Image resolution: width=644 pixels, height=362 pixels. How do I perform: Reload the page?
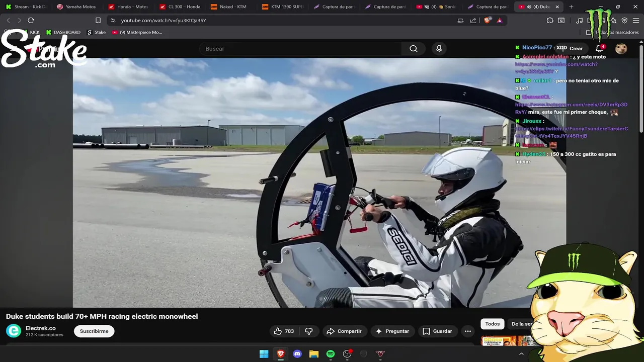31,21
